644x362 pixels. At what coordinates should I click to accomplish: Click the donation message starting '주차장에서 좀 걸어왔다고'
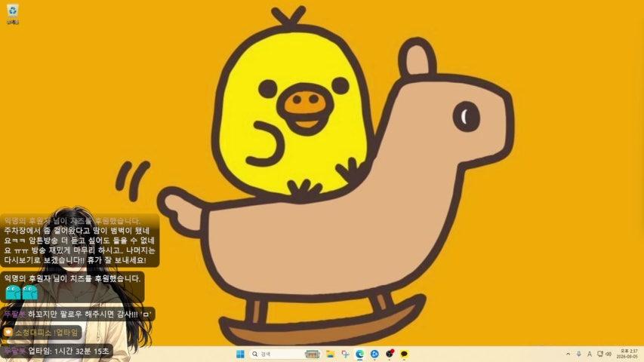pos(79,245)
